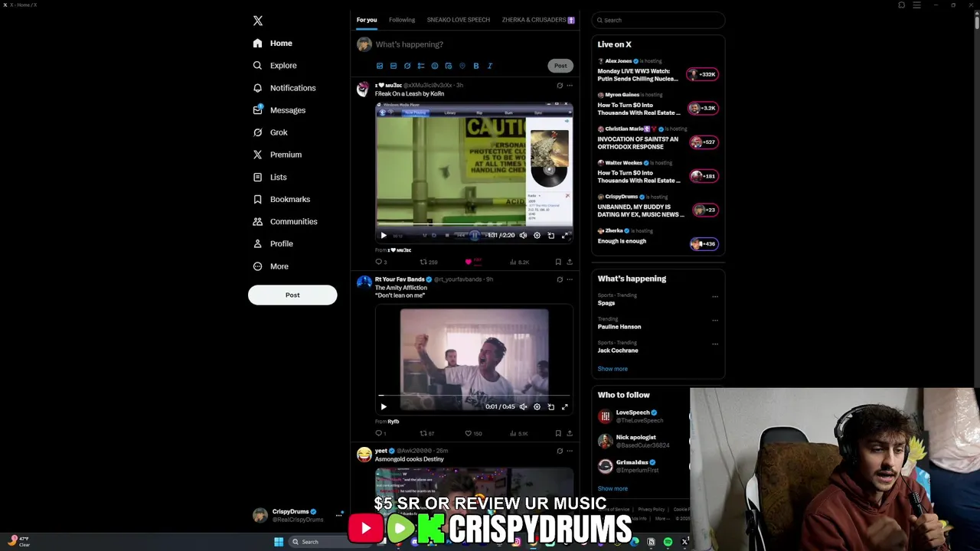This screenshot has width=980, height=551.
Task: Toggle bold formatting in composer
Action: 476,66
